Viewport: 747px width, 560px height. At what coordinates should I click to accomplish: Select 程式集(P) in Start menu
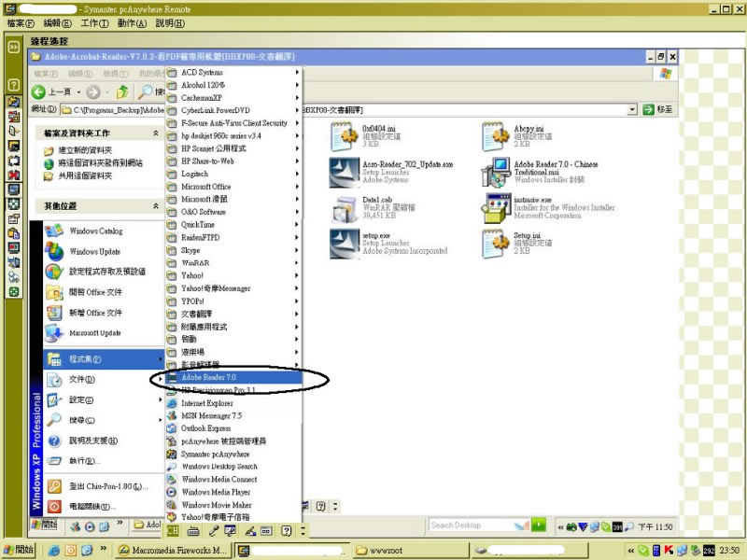(103, 359)
